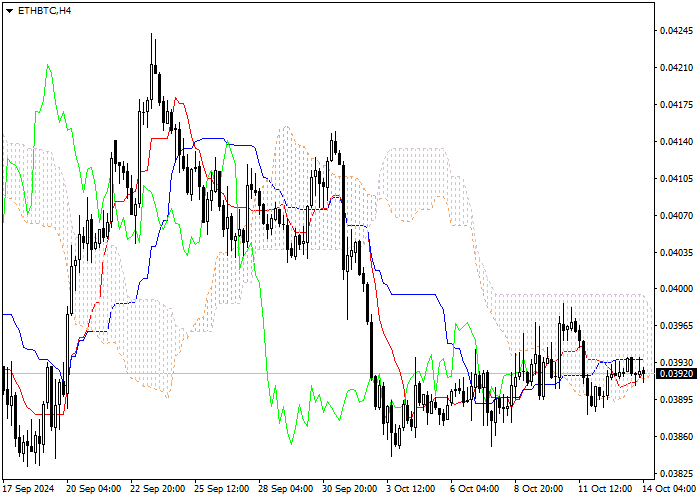The height and width of the screenshot is (500, 700).
Task: Click the 20 Sep 04:00 time label
Action: pyautogui.click(x=94, y=489)
